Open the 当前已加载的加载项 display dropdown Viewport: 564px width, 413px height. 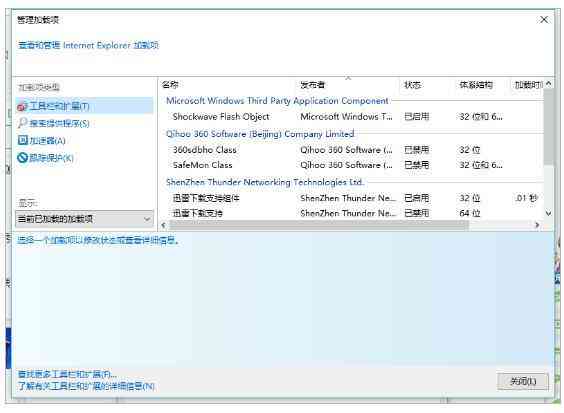(x=85, y=219)
